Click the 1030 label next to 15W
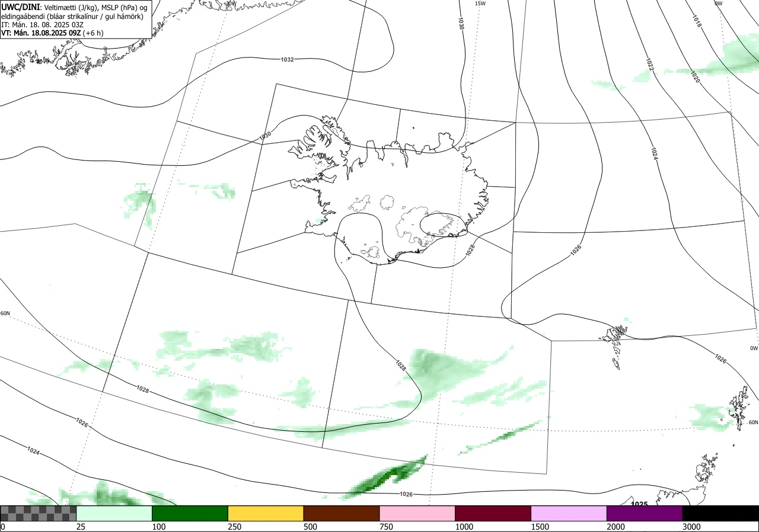Image resolution: width=759 pixels, height=532 pixels. 461,24
